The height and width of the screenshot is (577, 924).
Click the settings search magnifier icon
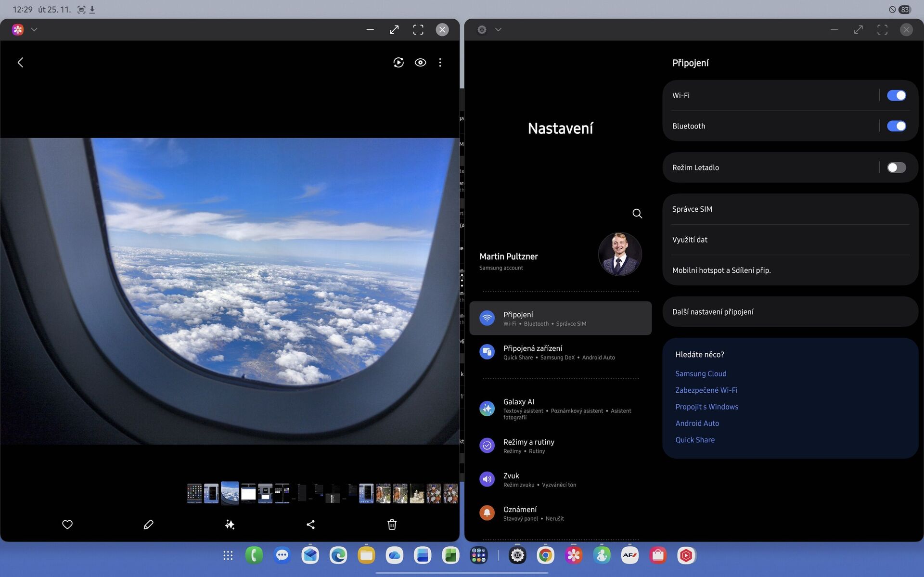[x=637, y=213]
